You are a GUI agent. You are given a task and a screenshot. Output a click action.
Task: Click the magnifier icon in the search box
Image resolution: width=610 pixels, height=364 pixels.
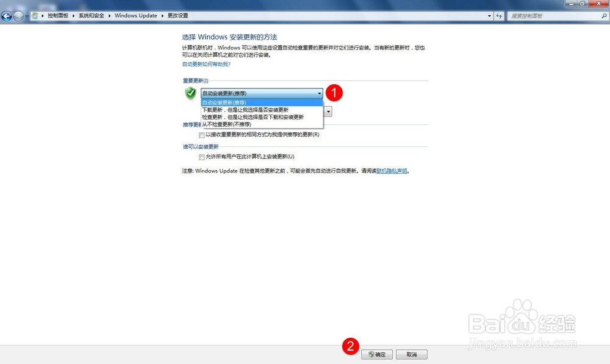pyautogui.click(x=604, y=16)
